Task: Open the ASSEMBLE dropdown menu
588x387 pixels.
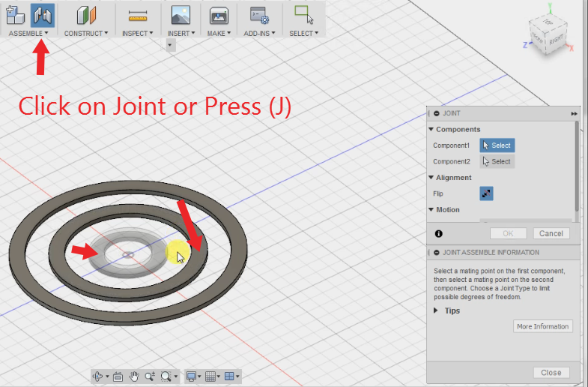Action: coord(28,34)
